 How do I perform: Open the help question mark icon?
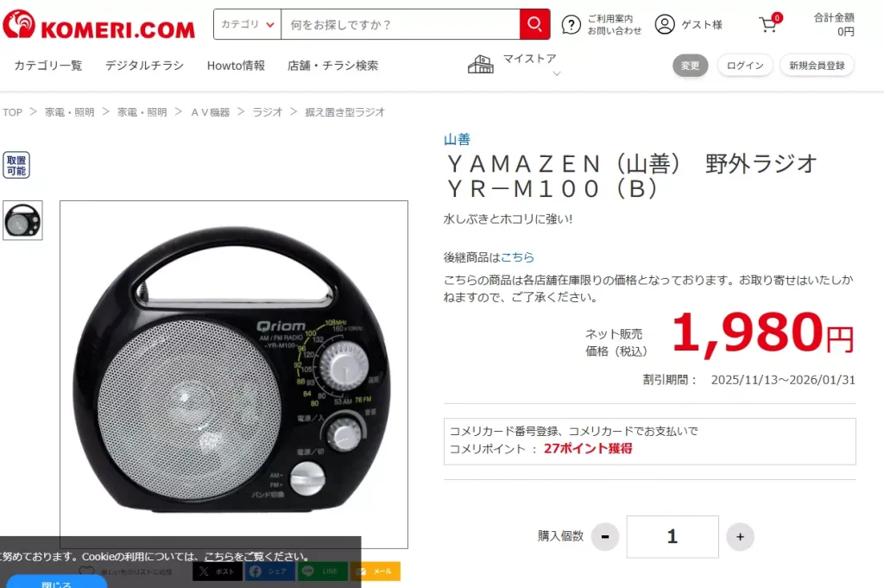(x=571, y=25)
